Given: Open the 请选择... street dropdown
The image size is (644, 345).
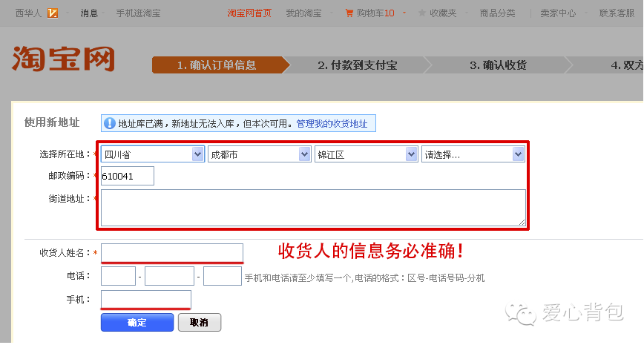Looking at the screenshot, I should (473, 154).
